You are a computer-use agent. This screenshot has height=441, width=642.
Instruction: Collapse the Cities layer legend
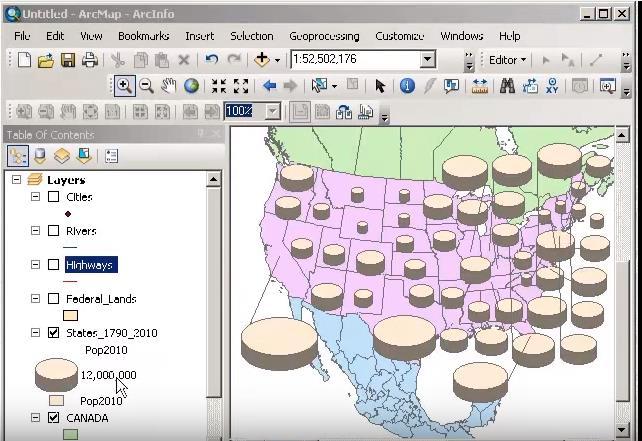36,197
